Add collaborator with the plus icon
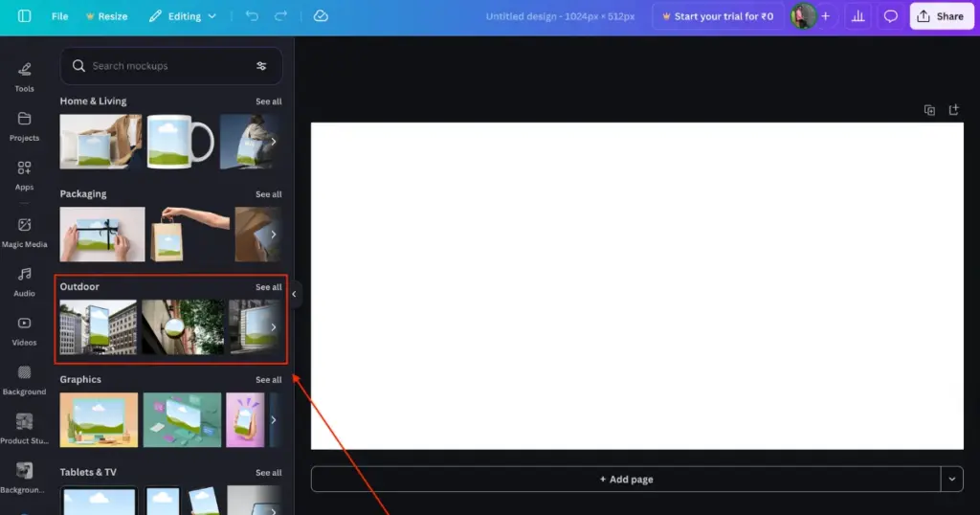Viewport: 980px width, 515px height. 826,16
